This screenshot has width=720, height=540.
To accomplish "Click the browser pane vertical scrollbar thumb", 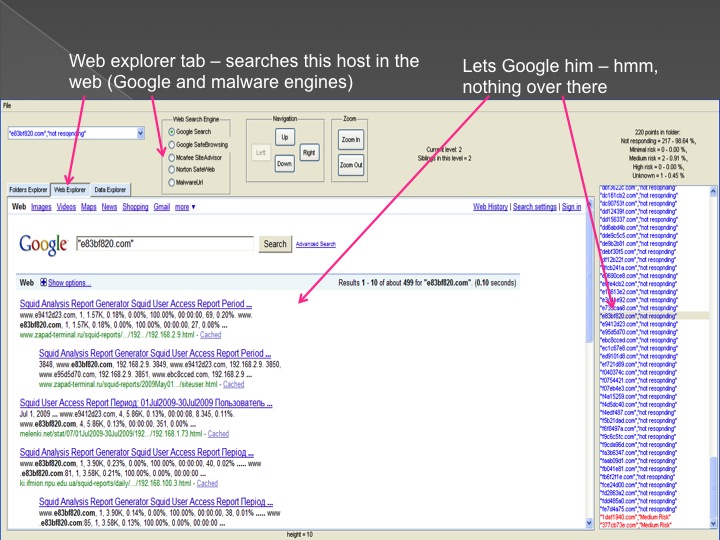I will click(590, 278).
